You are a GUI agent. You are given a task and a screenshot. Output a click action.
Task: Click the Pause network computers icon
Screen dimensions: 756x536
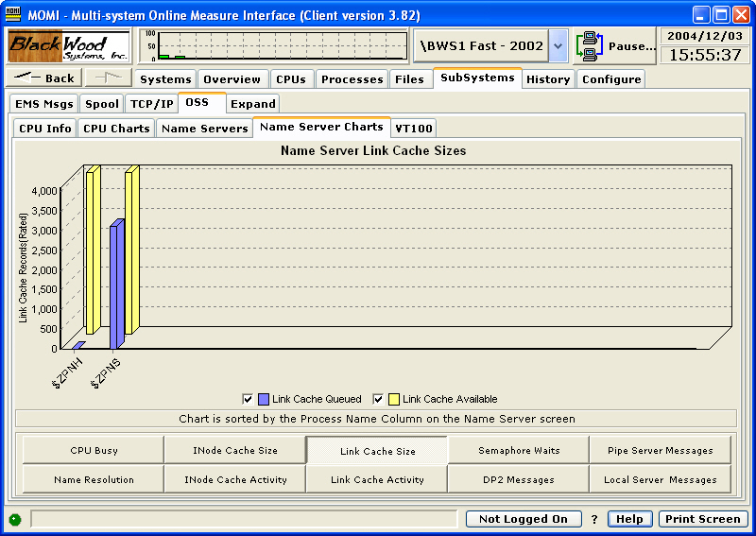click(591, 45)
